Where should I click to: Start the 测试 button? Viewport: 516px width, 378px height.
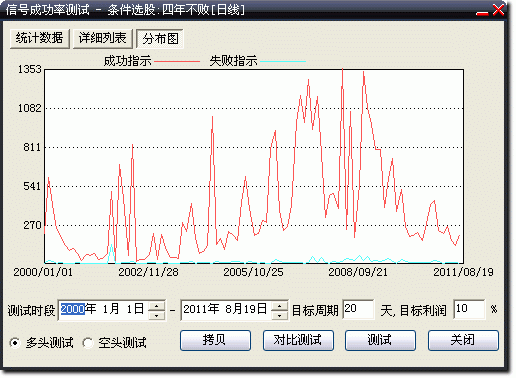tap(380, 340)
